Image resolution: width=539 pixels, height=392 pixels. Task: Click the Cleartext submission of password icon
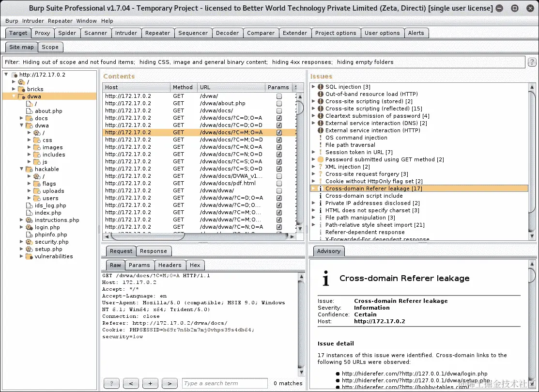click(321, 116)
